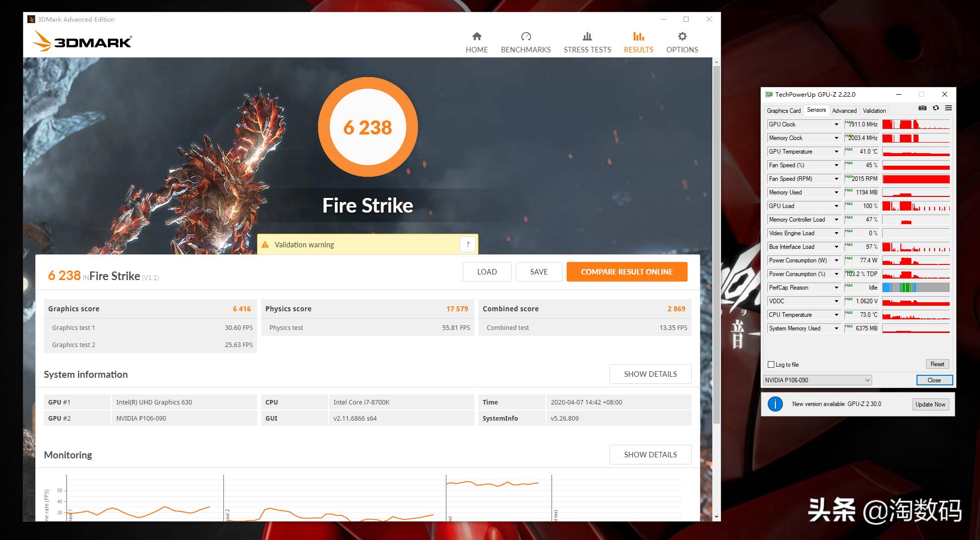Click the Time value 2020-04-07 14:42
980x540 pixels.
pos(586,402)
